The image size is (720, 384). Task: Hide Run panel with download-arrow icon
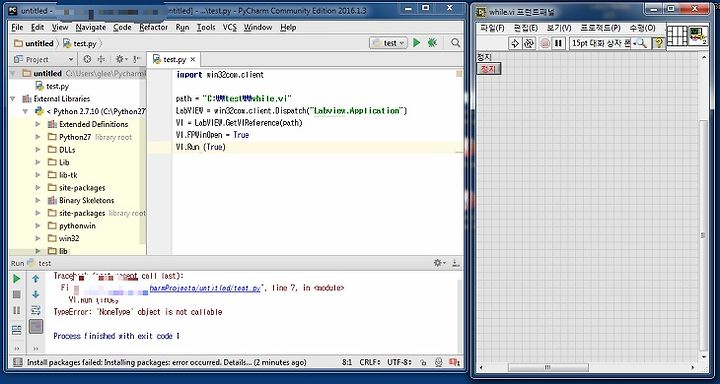tap(456, 263)
